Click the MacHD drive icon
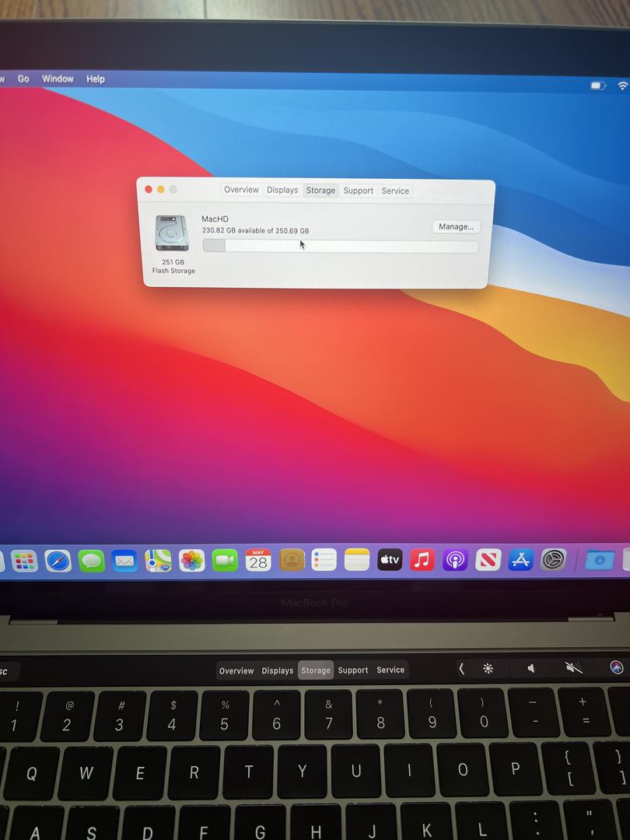 [x=172, y=233]
